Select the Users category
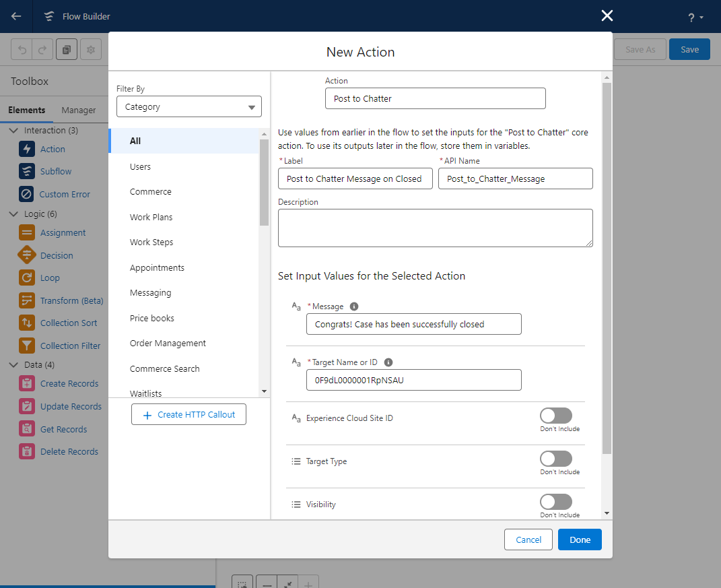This screenshot has height=588, width=721. tap(184, 166)
